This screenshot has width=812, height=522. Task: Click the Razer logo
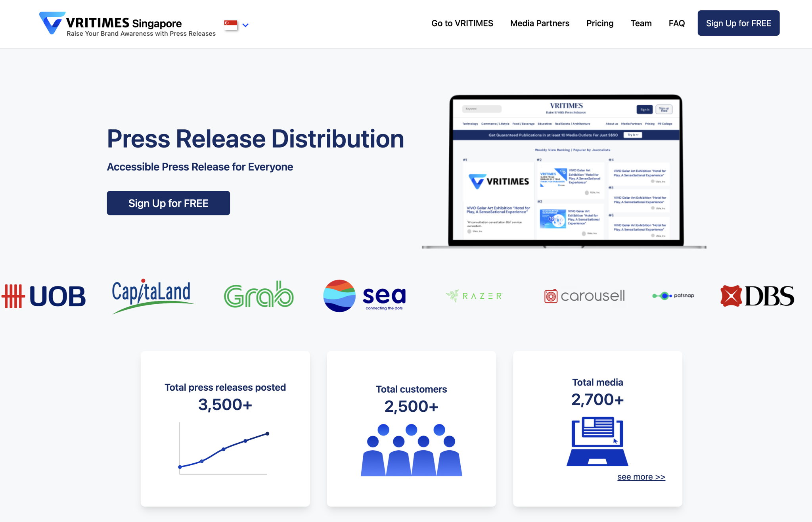pos(474,296)
